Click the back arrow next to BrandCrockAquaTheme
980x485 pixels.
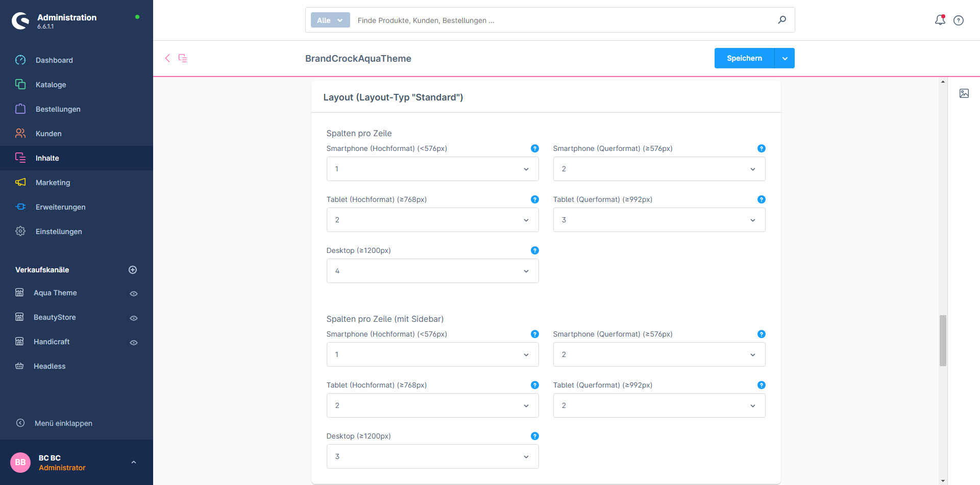point(167,58)
